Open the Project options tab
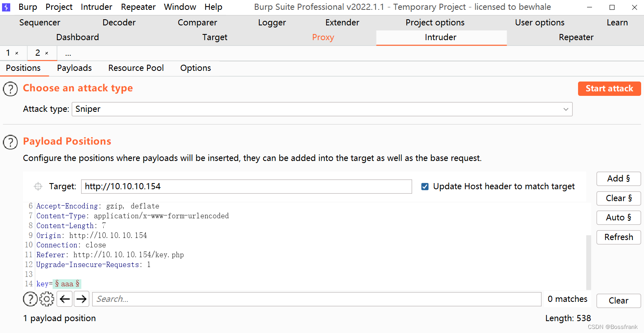The width and height of the screenshot is (644, 333). click(435, 23)
